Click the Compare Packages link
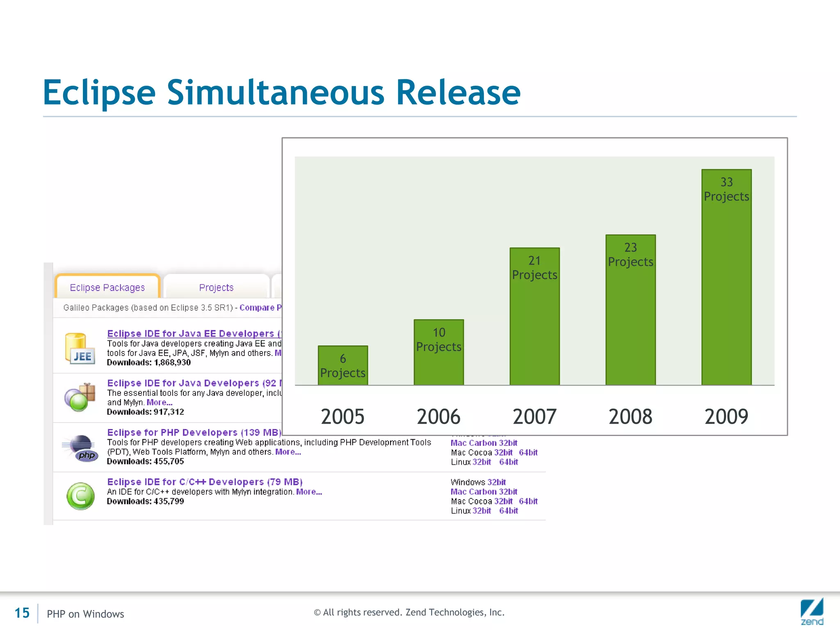The width and height of the screenshot is (840, 630). pyautogui.click(x=260, y=308)
